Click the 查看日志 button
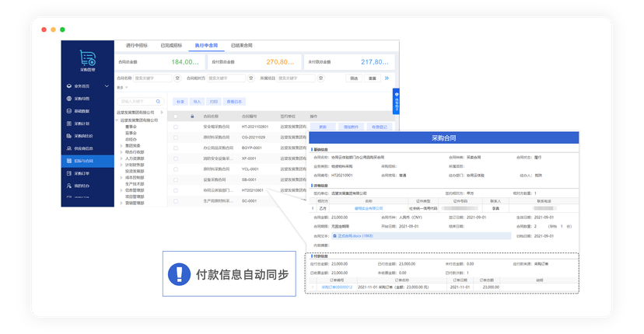This screenshot has width=644, height=334. click(x=234, y=101)
